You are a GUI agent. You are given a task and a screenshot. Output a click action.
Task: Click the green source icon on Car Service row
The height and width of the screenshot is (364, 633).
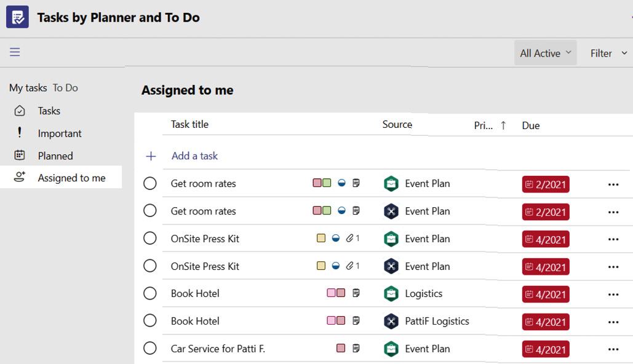[391, 349]
